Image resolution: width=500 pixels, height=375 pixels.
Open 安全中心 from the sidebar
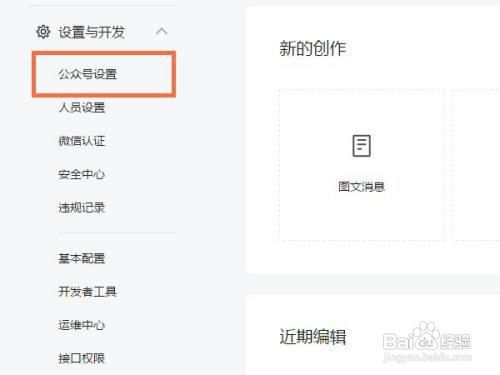coord(82,174)
